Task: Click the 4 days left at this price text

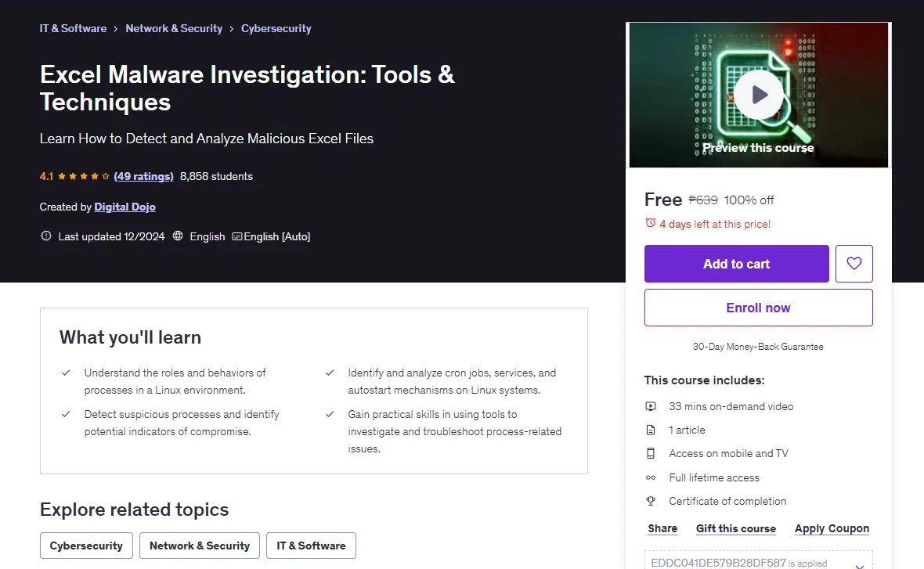Action: coord(715,224)
